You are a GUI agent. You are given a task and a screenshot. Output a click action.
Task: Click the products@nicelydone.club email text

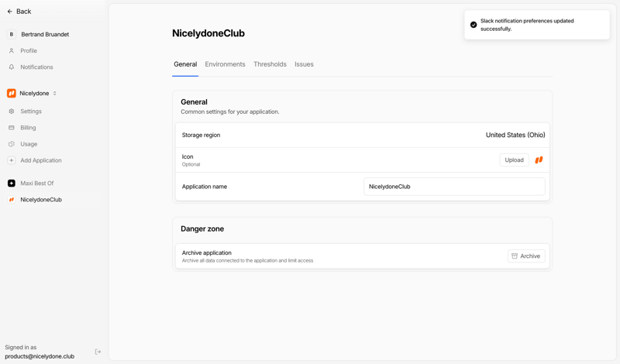(40, 356)
